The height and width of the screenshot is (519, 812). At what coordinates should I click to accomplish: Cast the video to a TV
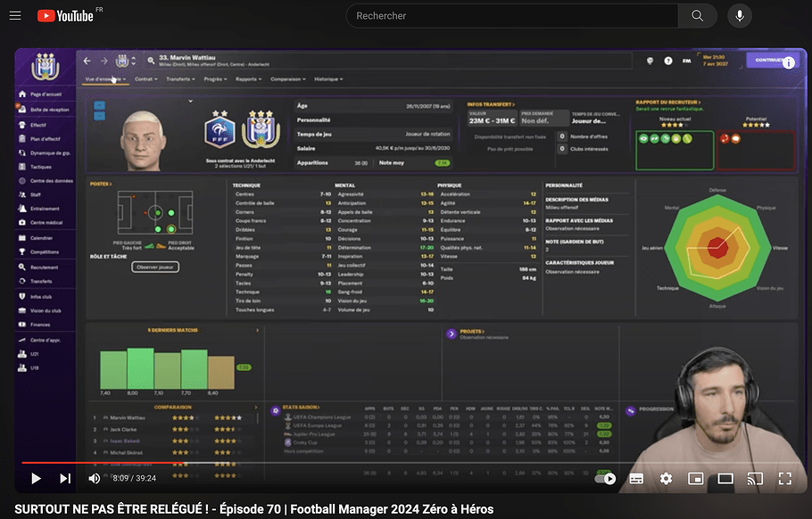tap(755, 479)
